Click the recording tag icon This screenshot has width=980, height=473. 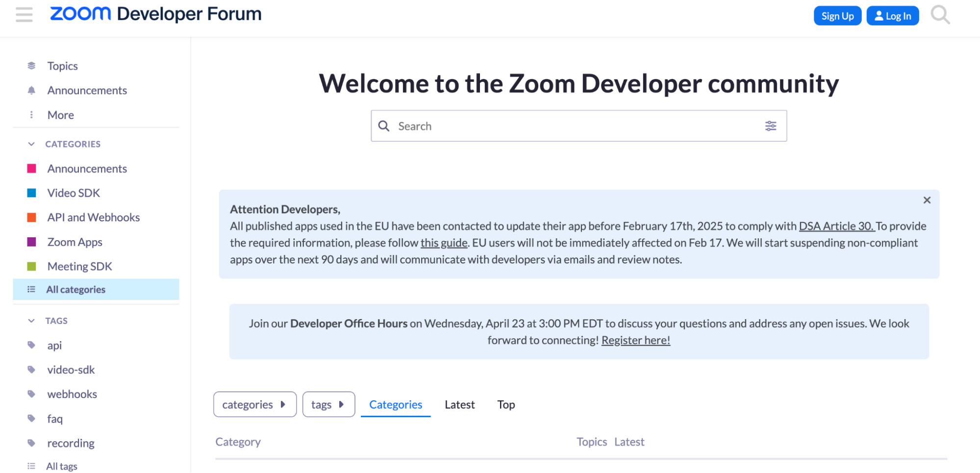pyautogui.click(x=31, y=443)
